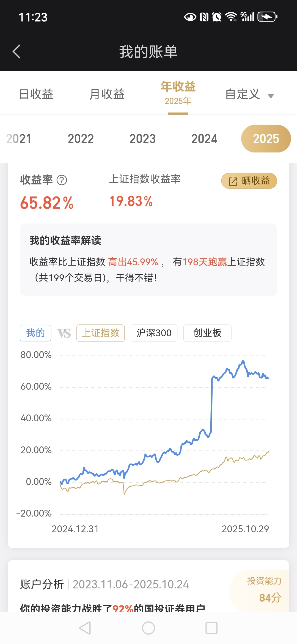Select year 2022
The image size is (297, 644).
81,139
